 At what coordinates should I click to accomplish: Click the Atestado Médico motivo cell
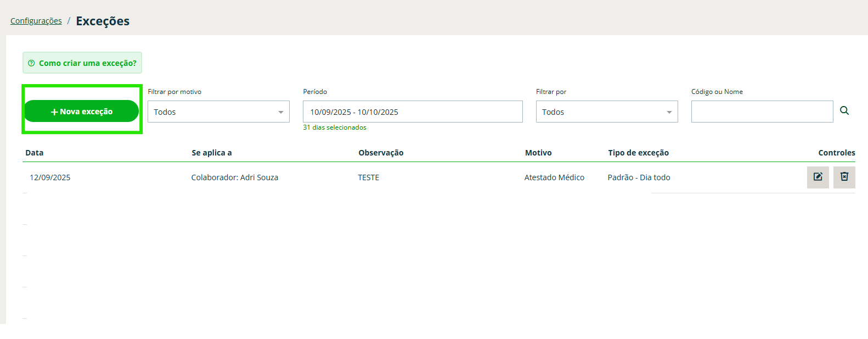(554, 177)
